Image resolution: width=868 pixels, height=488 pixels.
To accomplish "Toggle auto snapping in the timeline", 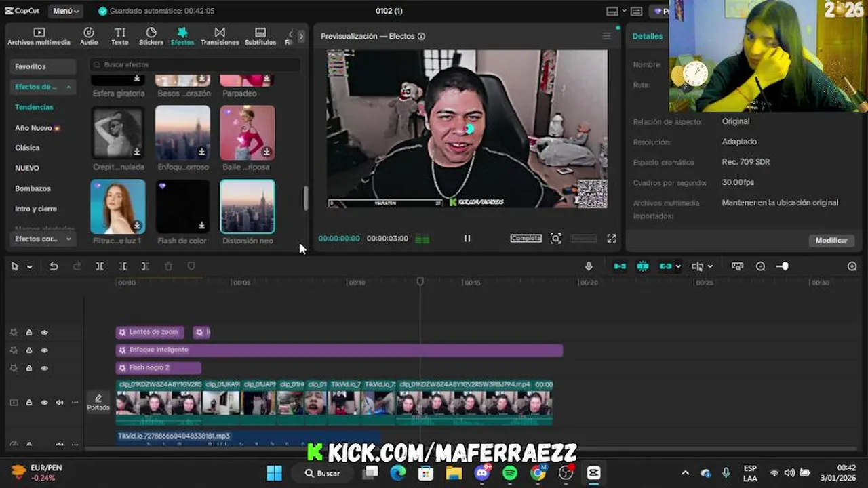I will [x=643, y=266].
